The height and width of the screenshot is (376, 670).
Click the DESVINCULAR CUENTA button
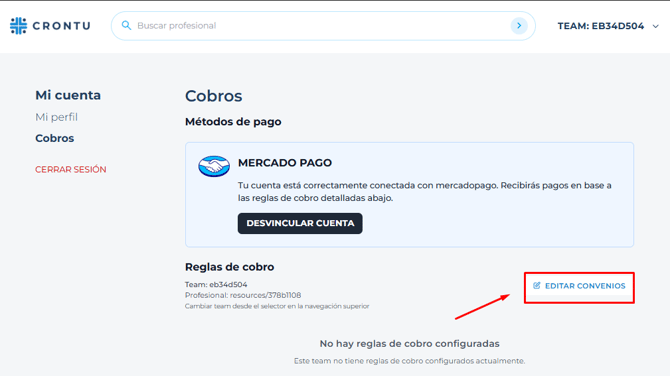[300, 223]
